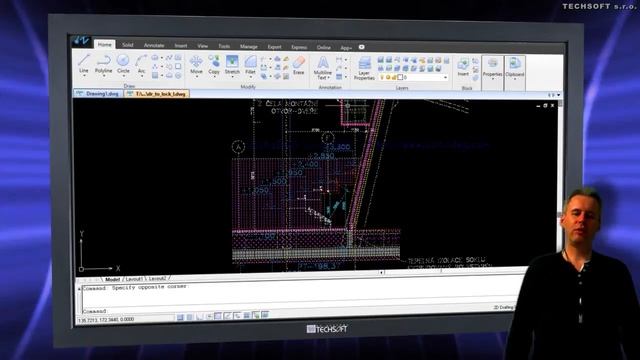Screen dimensions: 640x360
Task: Expand the Circle dropdown arrow
Action: tap(123, 76)
